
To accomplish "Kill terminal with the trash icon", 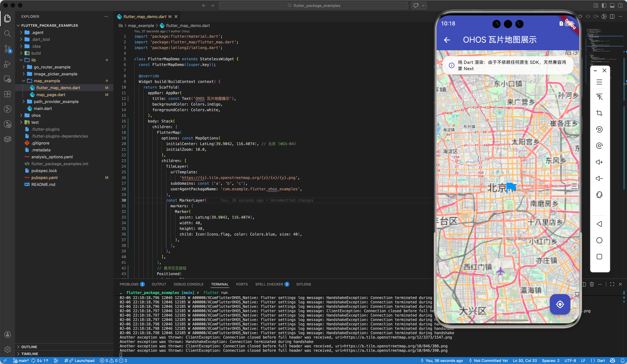I will [x=592, y=284].
